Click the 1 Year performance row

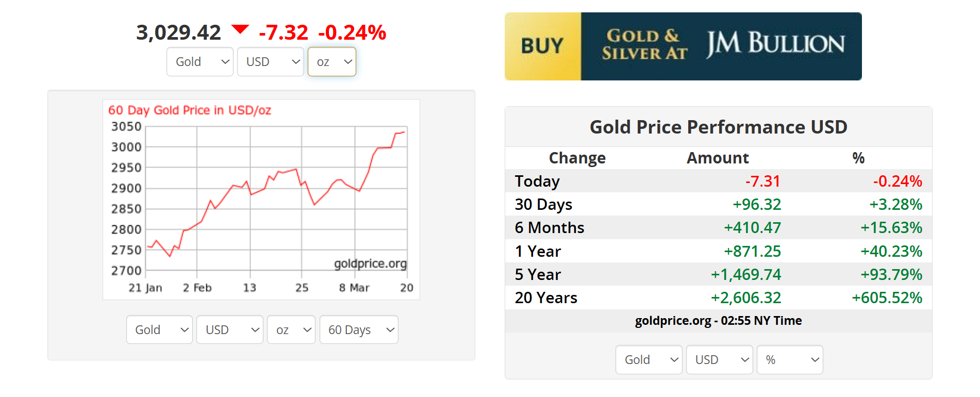click(718, 251)
